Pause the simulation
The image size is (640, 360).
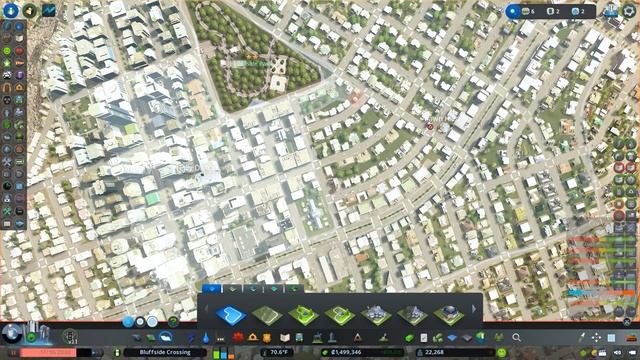coord(13,352)
